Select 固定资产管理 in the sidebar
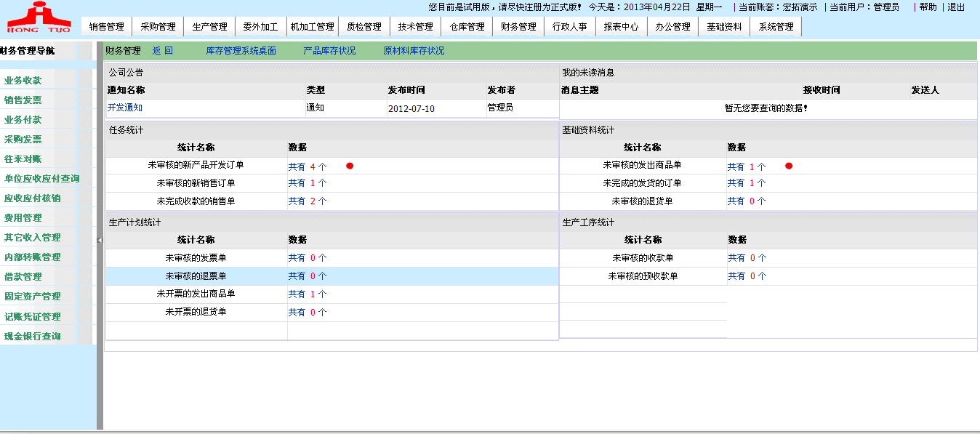This screenshot has height=434, width=980. pos(33,296)
